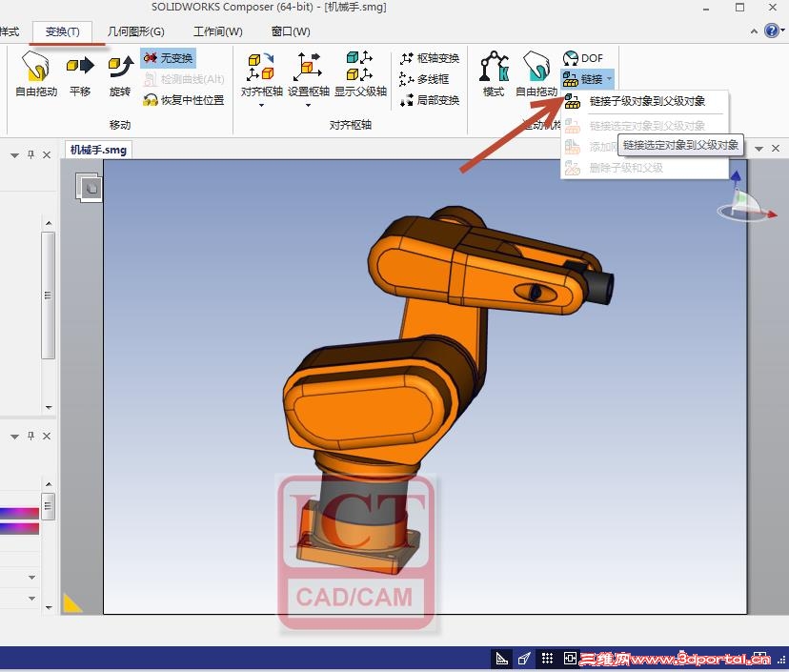Viewport: 789px width, 672px height.
Task: Expand first dropdown arrow in lower left panel
Action: [31, 578]
